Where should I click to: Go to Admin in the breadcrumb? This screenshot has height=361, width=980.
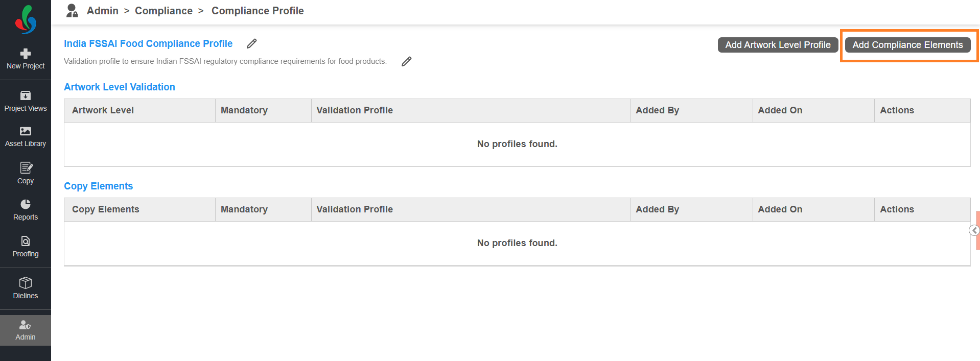(x=102, y=11)
